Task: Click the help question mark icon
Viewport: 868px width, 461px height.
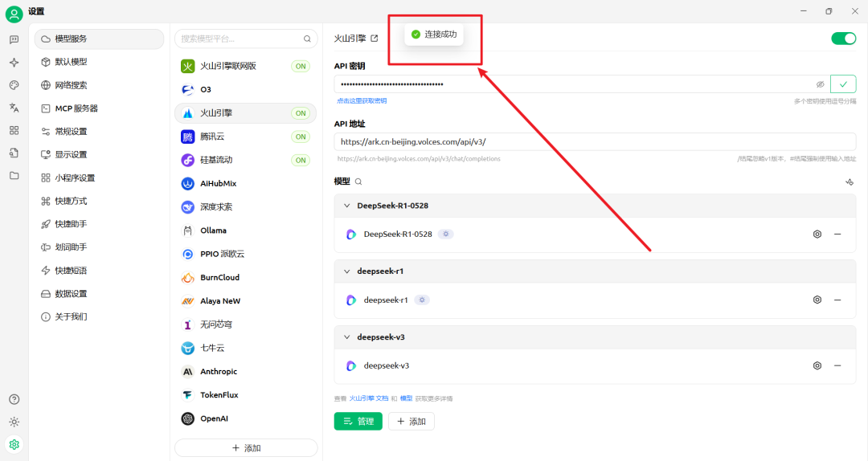Action: 14,400
